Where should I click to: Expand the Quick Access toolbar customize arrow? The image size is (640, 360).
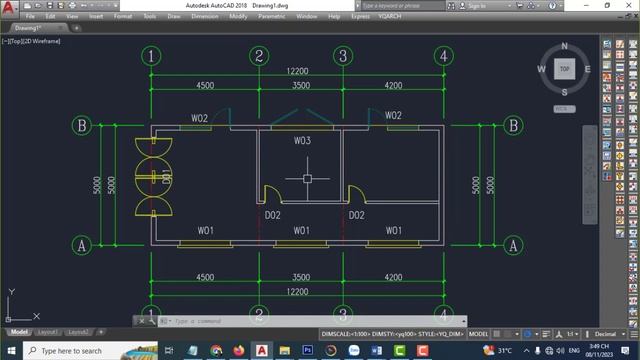tap(116, 6)
